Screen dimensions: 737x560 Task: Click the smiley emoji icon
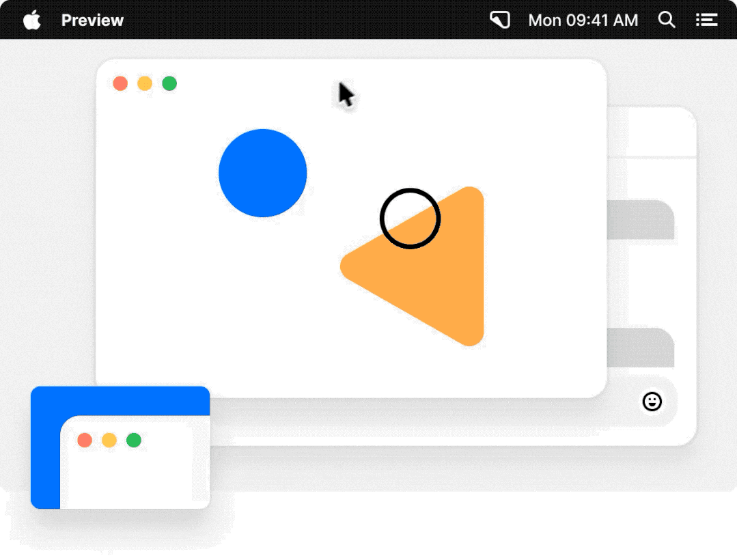[x=652, y=402]
